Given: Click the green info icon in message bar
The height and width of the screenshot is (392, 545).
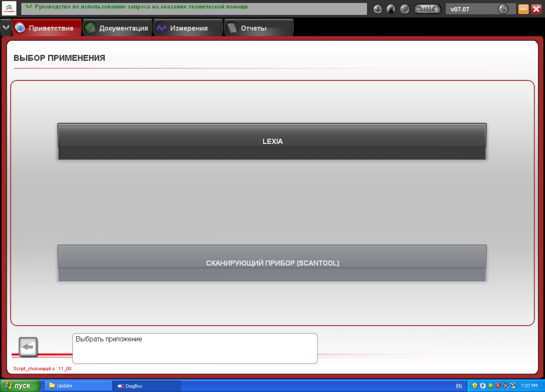Looking at the screenshot, I should pos(29,6).
